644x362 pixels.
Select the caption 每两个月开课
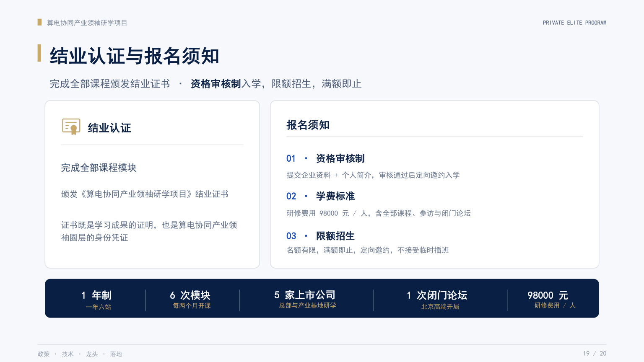click(192, 306)
